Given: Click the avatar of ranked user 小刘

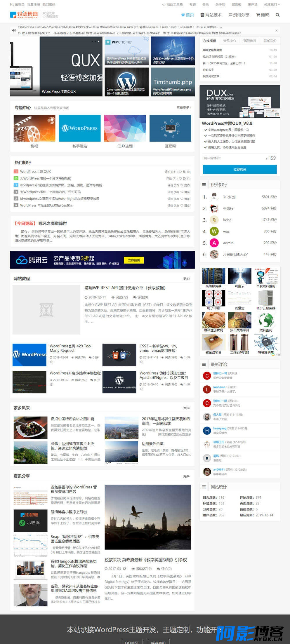Looking at the screenshot, I should click(x=214, y=197).
